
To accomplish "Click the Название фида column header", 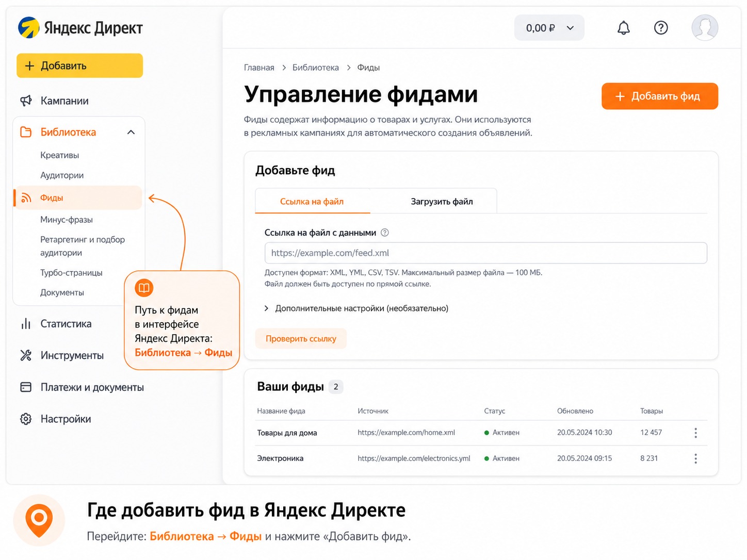I will [x=281, y=411].
